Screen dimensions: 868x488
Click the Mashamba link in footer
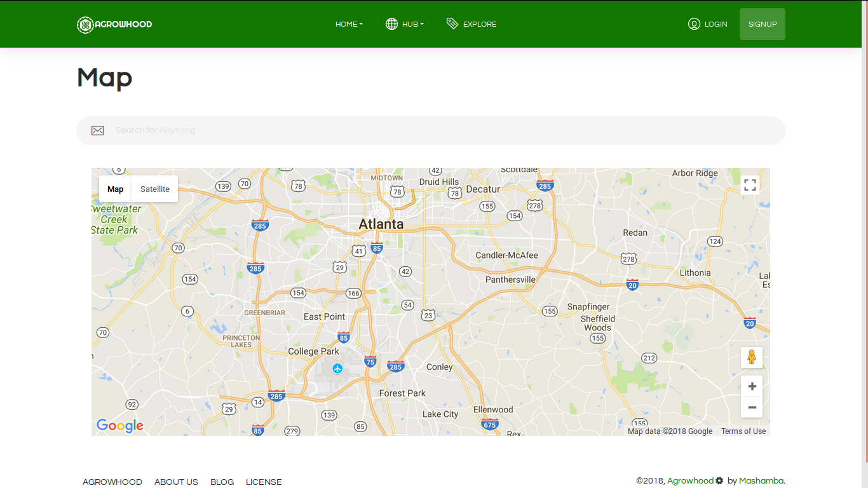point(761,481)
